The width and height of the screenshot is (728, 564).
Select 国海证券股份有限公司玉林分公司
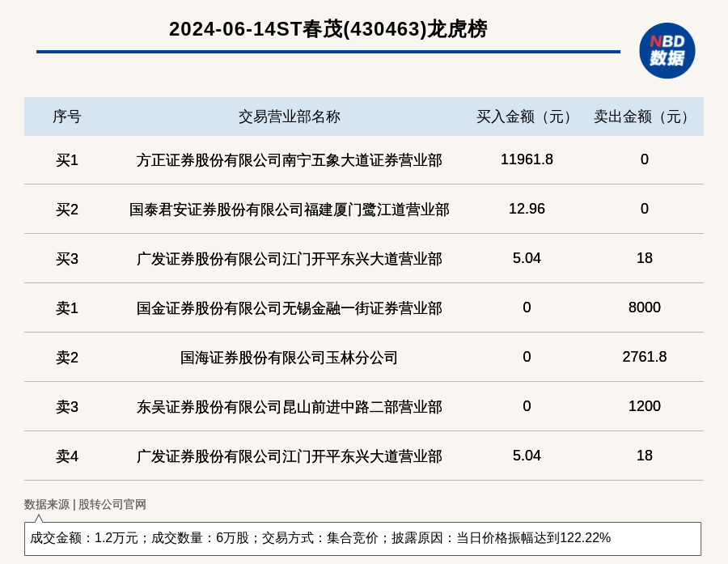coord(290,358)
